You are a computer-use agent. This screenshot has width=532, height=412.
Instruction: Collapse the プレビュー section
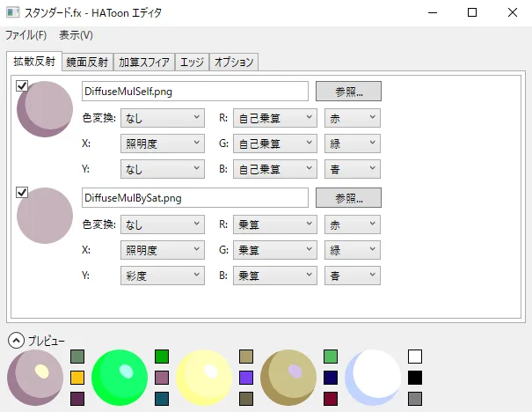[15, 340]
